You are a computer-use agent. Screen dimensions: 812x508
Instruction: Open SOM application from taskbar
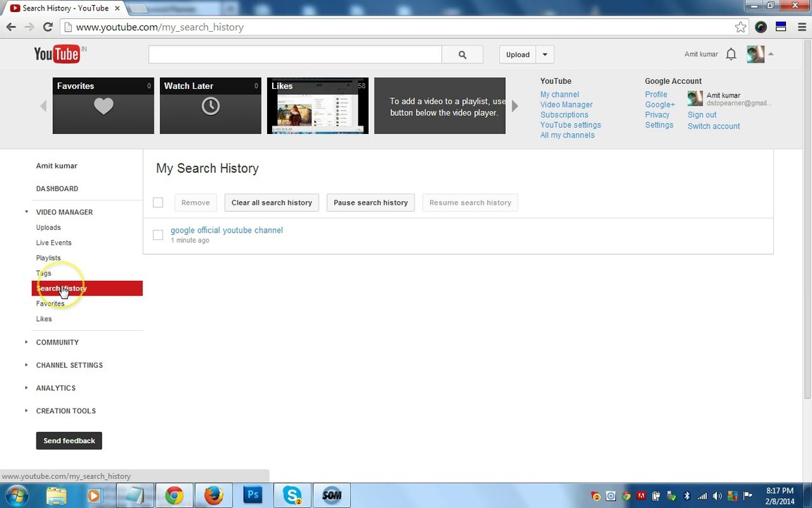coord(331,495)
